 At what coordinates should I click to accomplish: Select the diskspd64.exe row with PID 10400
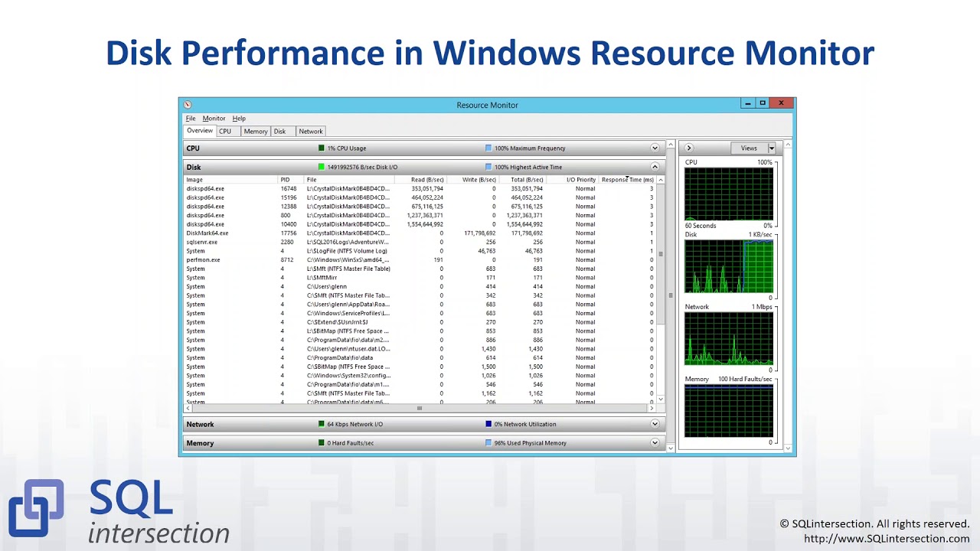click(x=420, y=224)
